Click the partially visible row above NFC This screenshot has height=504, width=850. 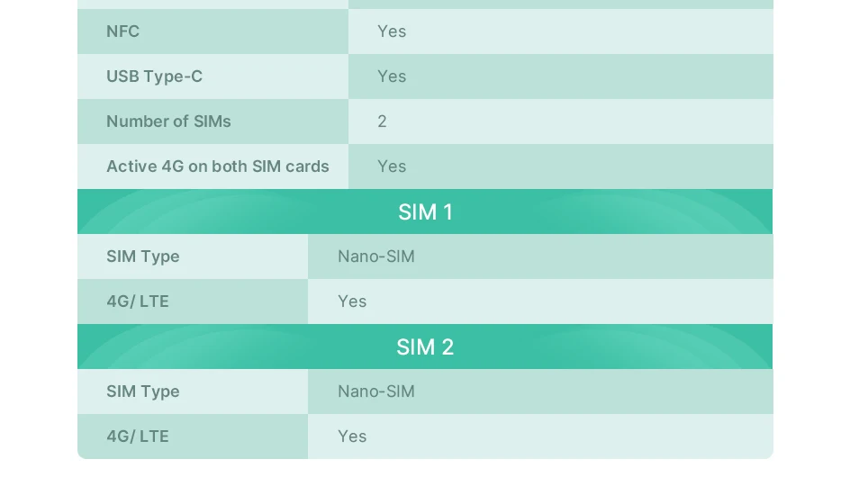pos(425,4)
